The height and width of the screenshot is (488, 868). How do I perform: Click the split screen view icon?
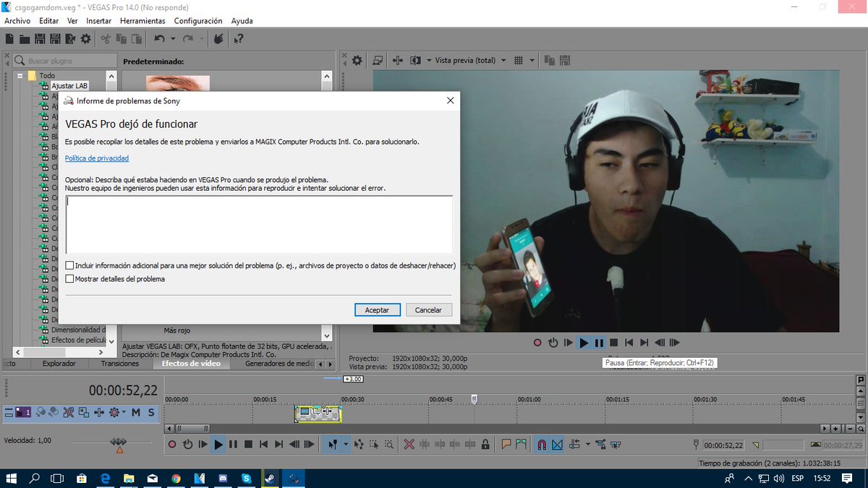point(415,60)
